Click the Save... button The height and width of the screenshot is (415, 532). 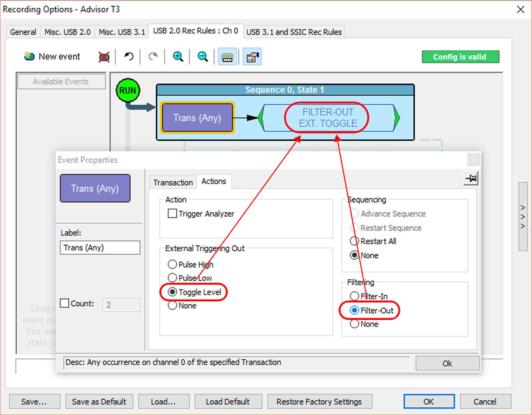[x=34, y=401]
